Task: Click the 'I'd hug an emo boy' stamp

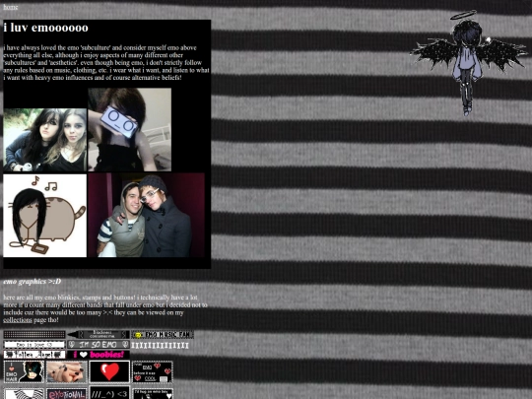Action: [153, 393]
